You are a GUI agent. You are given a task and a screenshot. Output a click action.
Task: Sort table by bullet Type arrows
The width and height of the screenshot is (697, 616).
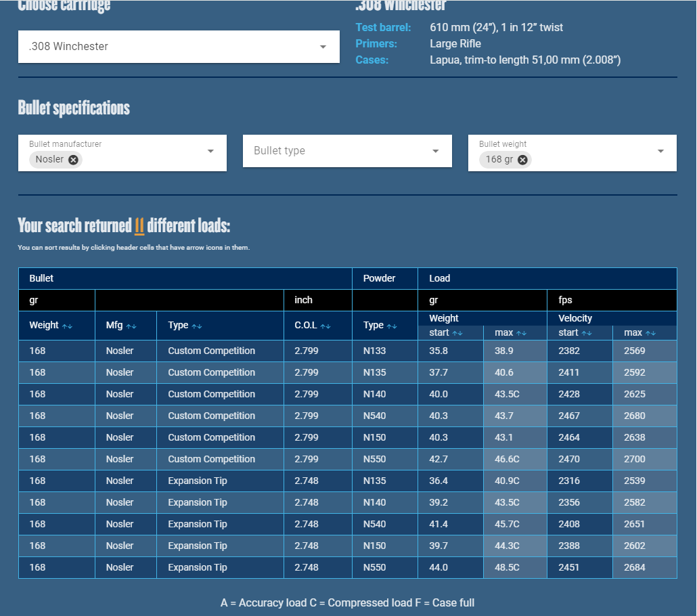pos(196,326)
